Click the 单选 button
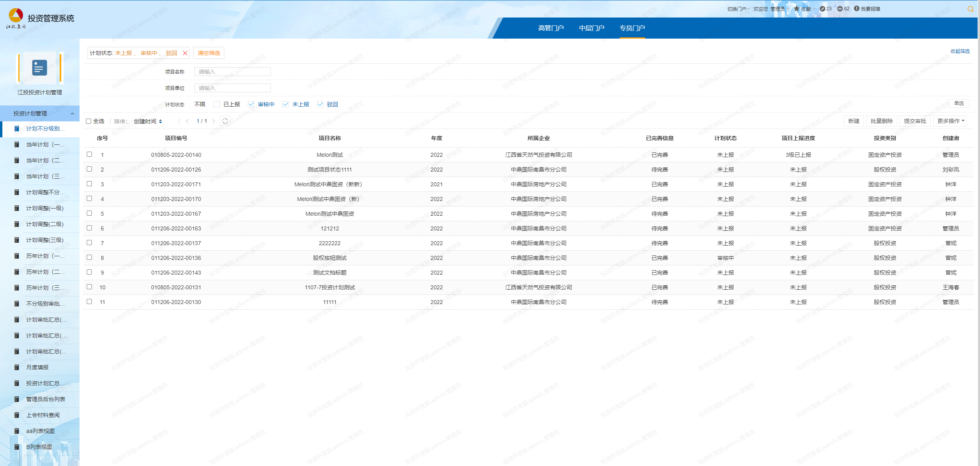The width and height of the screenshot is (980, 466). click(959, 103)
